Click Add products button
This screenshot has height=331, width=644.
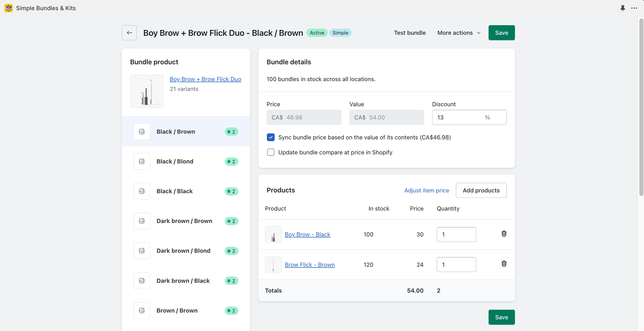tap(481, 190)
